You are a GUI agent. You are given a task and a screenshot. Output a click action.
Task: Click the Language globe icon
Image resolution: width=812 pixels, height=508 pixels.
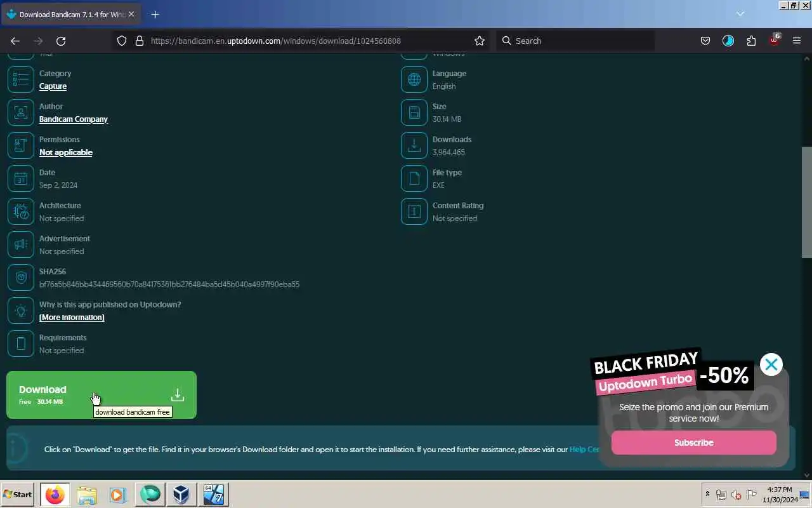414,79
